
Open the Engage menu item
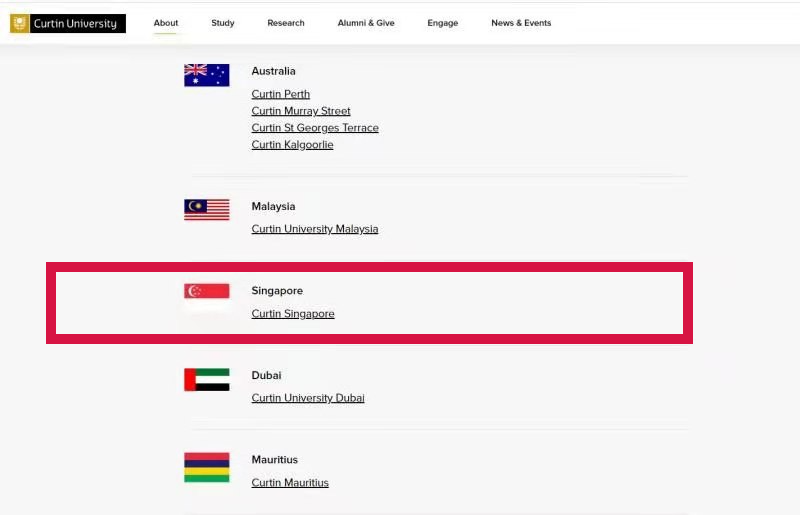click(x=442, y=23)
